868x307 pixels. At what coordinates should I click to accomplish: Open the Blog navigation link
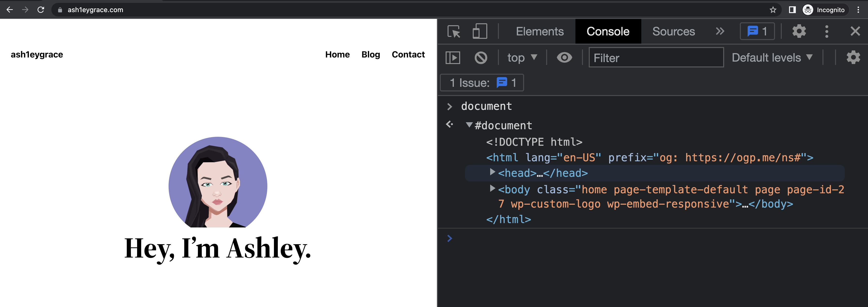370,54
